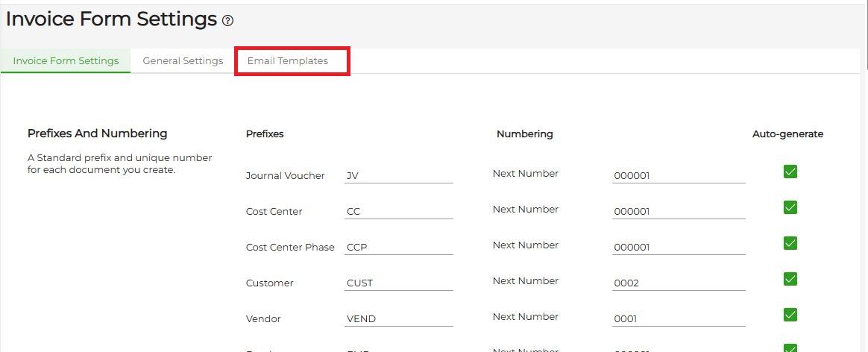This screenshot has height=352, width=868.
Task: Open the Email Templates tab
Action: click(x=288, y=61)
